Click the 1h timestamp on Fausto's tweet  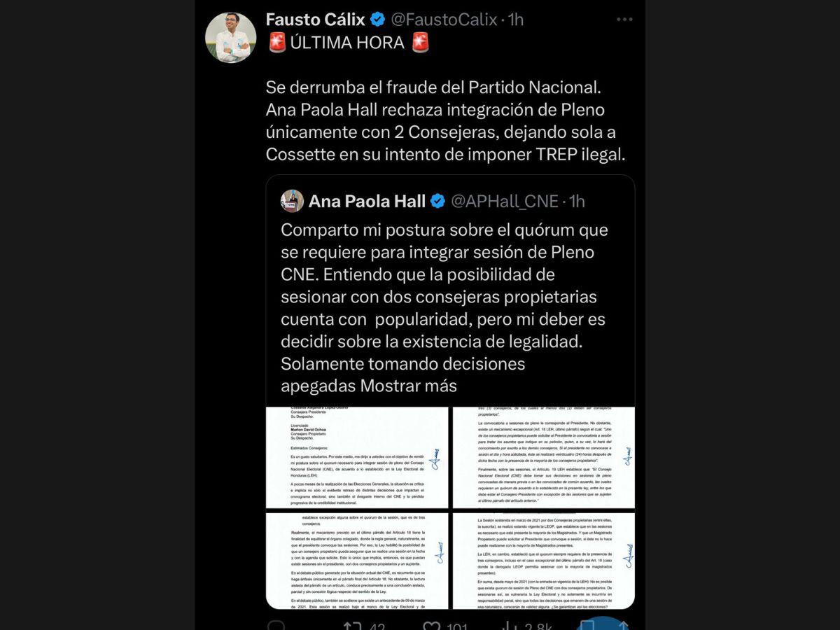point(516,20)
